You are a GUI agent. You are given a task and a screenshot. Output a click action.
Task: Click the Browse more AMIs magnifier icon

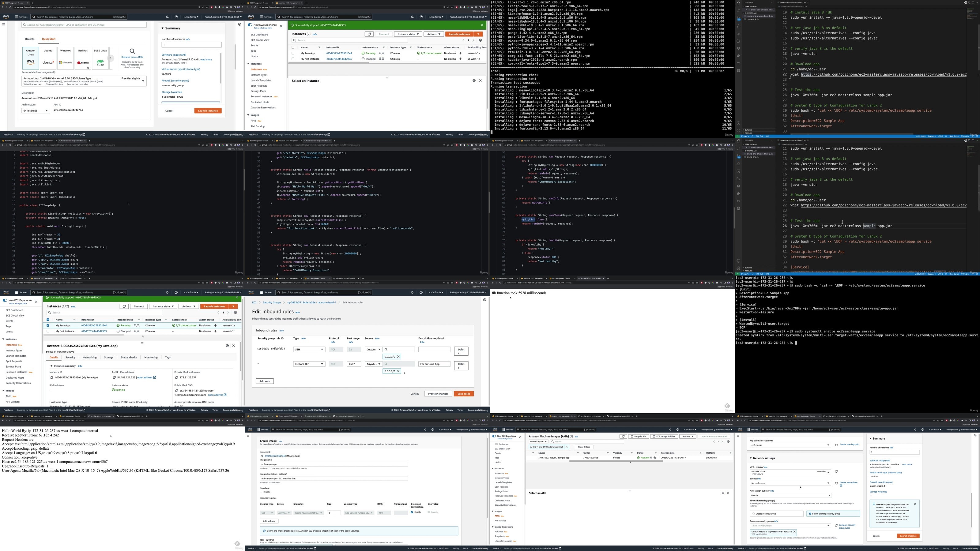pos(132,51)
